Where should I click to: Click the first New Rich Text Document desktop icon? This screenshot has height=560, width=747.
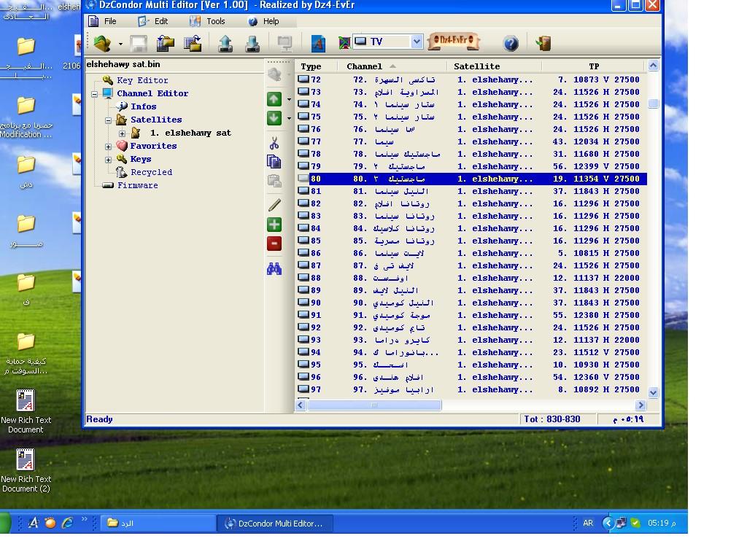click(x=26, y=411)
